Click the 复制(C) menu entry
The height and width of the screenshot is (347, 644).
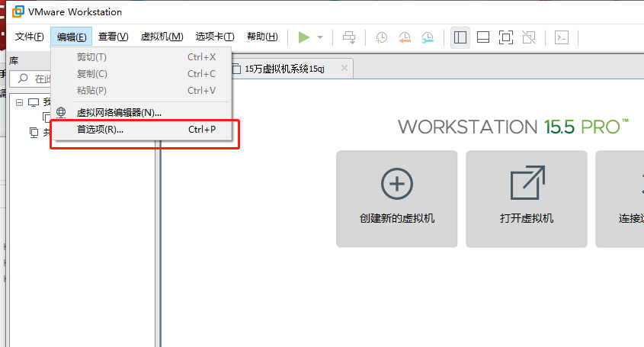click(x=142, y=73)
